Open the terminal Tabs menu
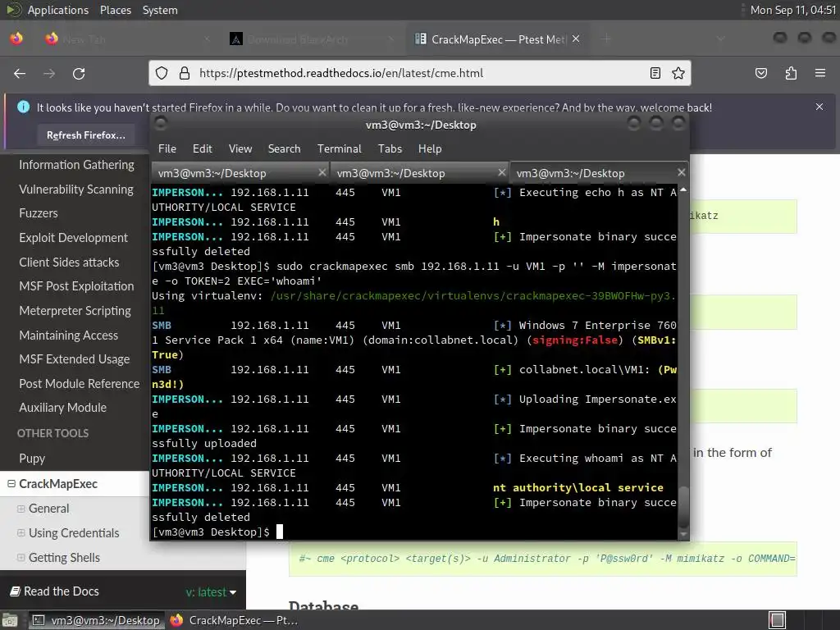This screenshot has width=840, height=630. 390,149
